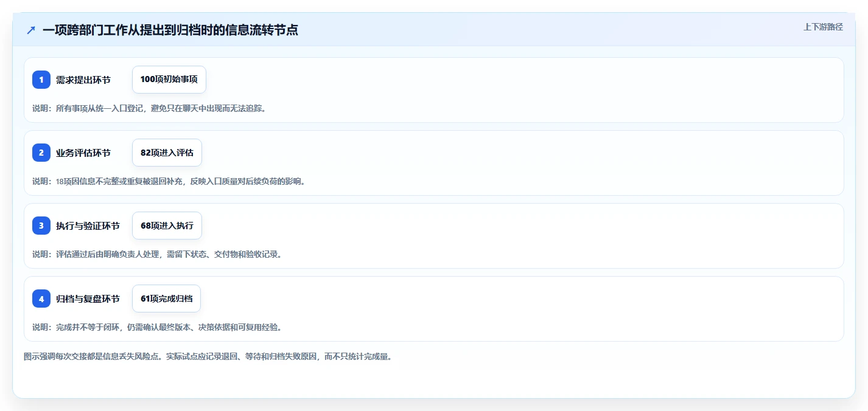Viewport: 868px width, 411px height.
Task: Click the 68项进入执行 pill
Action: (167, 226)
